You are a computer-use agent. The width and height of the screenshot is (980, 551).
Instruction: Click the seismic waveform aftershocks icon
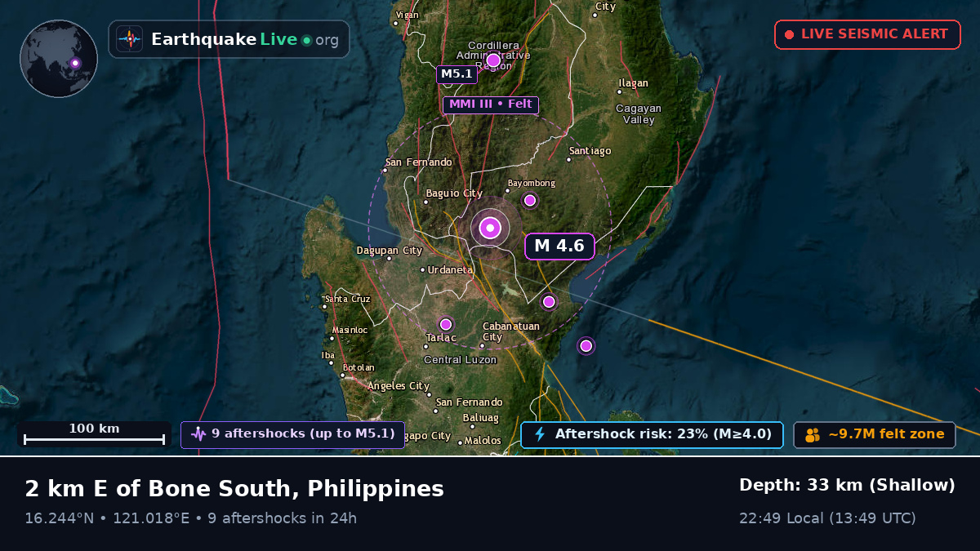[x=198, y=434]
